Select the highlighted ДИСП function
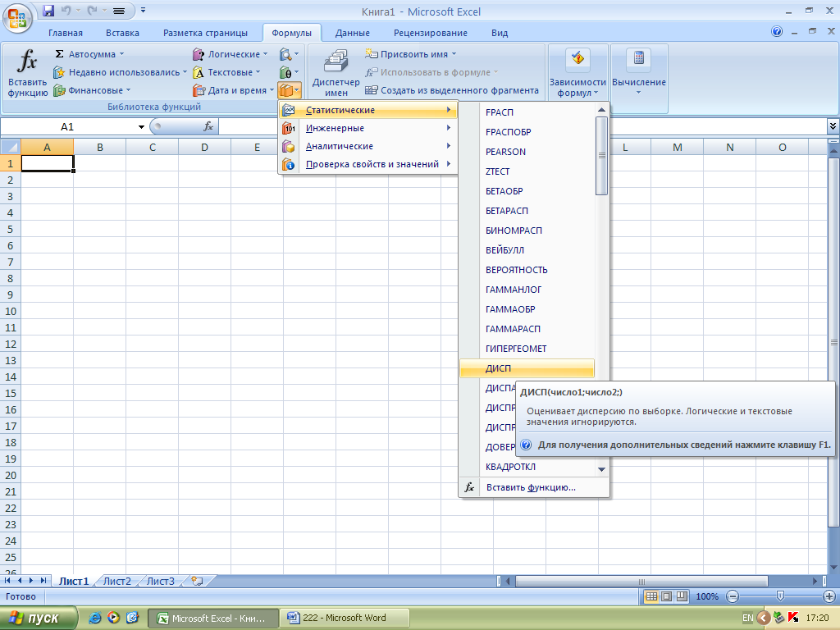Screen dimensions: 840x630 (x=527, y=368)
